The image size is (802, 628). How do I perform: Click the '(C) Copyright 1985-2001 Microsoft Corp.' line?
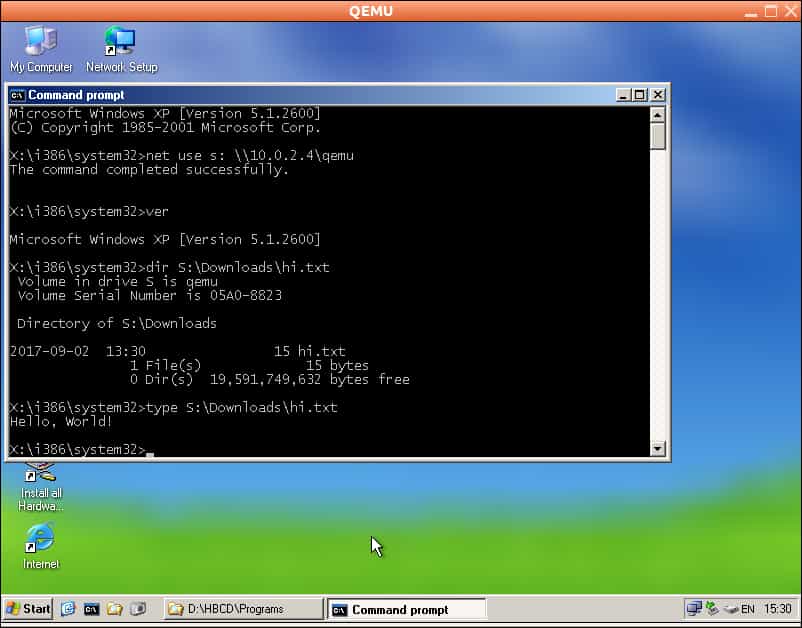165,128
